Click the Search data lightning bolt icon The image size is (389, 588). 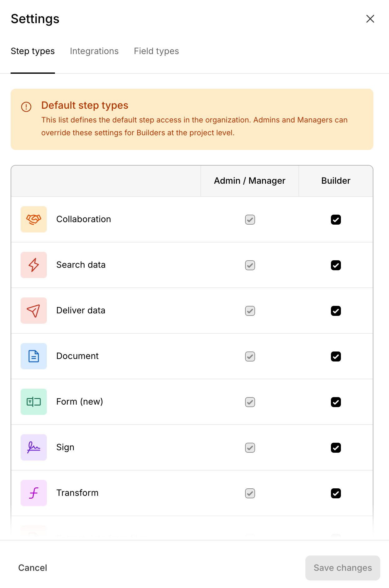click(x=34, y=265)
